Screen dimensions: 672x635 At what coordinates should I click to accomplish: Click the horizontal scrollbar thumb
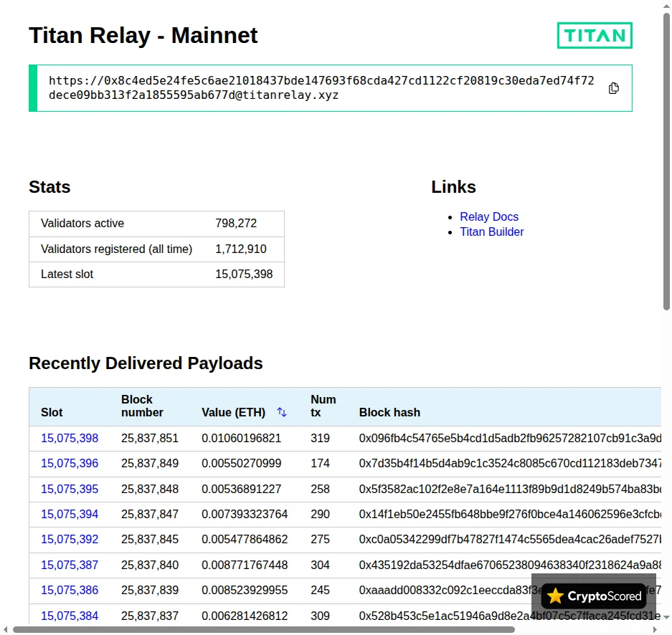(x=264, y=629)
